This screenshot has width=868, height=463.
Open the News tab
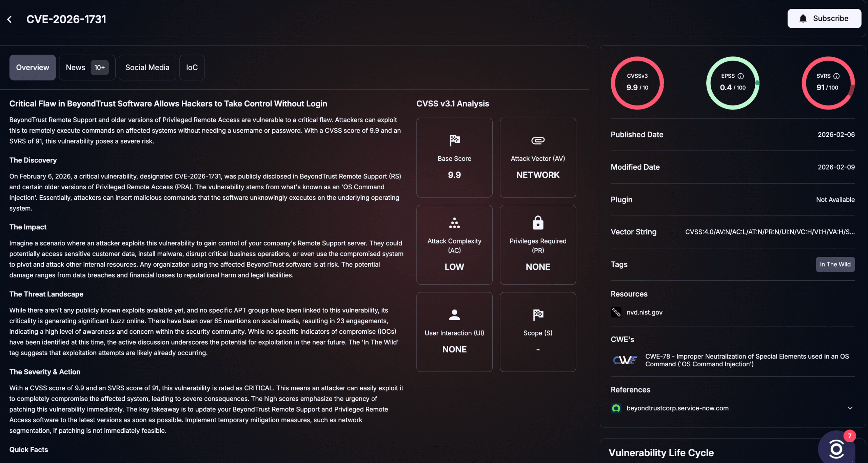tap(87, 67)
